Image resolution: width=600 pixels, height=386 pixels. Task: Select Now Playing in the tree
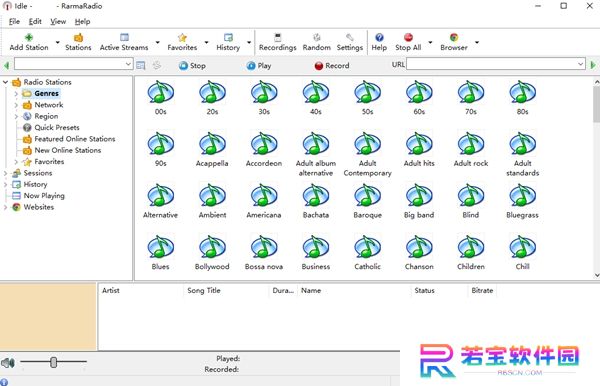[x=44, y=196]
